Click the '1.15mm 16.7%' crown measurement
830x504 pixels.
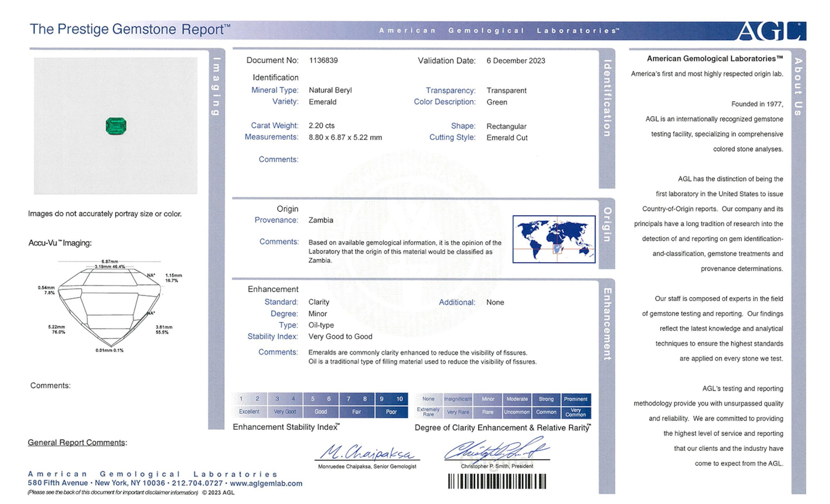pyautogui.click(x=173, y=278)
